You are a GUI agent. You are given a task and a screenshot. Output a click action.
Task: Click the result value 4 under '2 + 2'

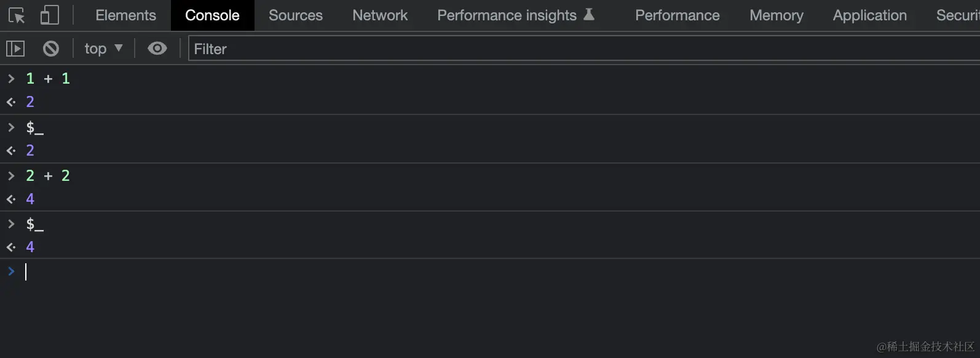pyautogui.click(x=30, y=199)
